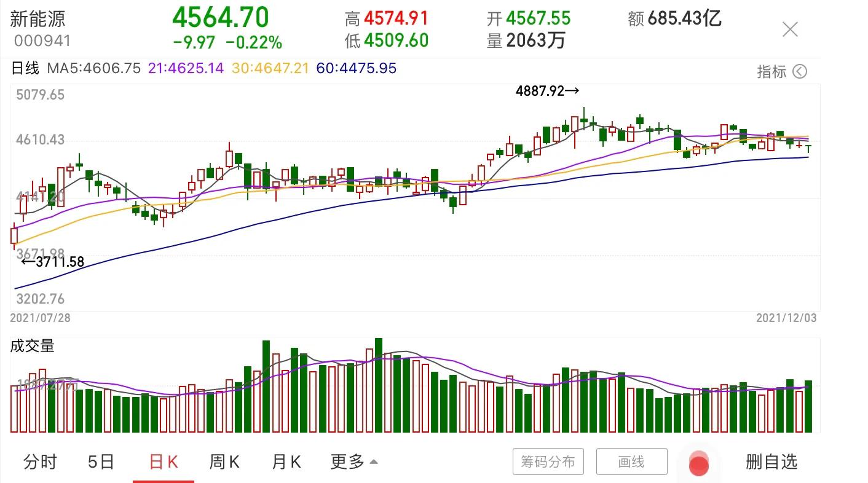Open the 指标 indicators label

click(x=771, y=72)
